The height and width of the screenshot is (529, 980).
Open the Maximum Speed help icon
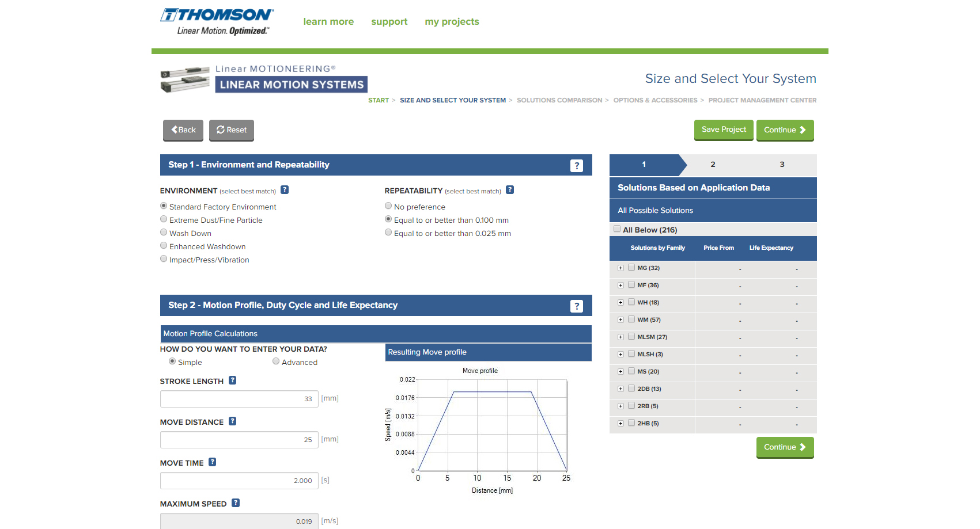point(235,503)
